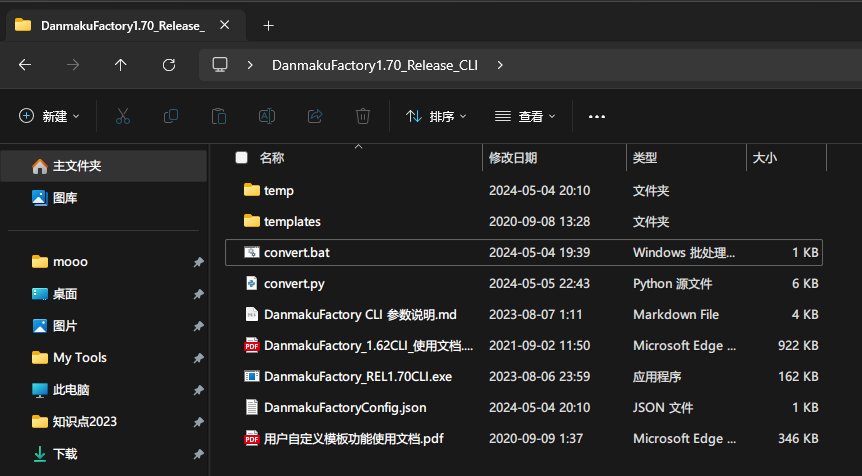Click the convert.bat file icon
Screen dimensions: 862x476
252,252
